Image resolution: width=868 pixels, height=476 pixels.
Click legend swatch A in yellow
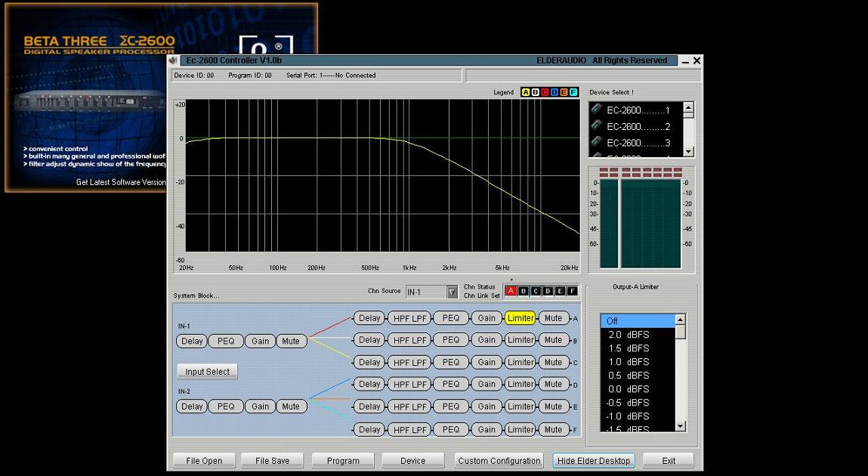pyautogui.click(x=526, y=92)
